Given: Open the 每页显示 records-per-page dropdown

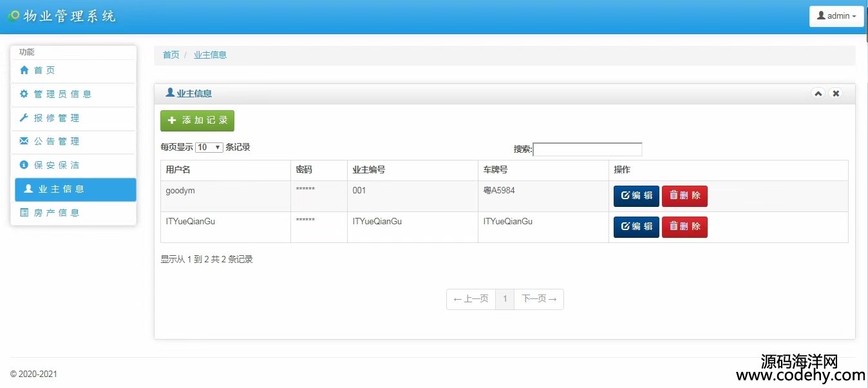Looking at the screenshot, I should [x=209, y=148].
